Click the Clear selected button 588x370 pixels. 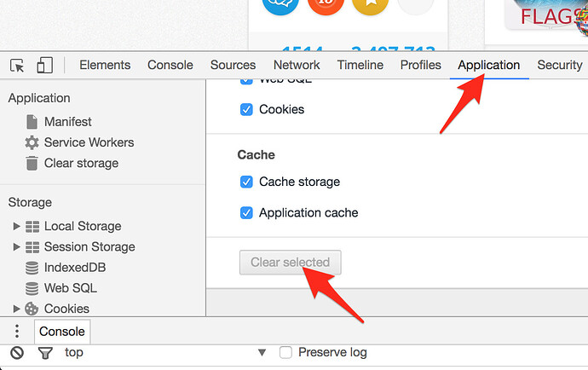tap(291, 263)
